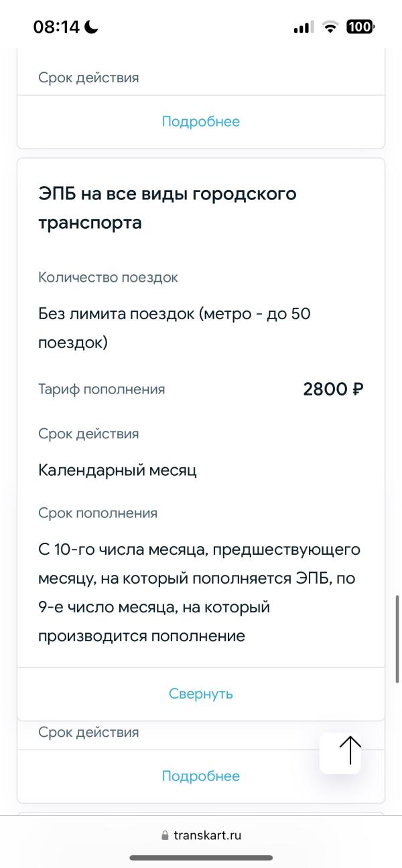Tap the scroll-to-top arrow button
402x868 pixels.
click(x=350, y=753)
